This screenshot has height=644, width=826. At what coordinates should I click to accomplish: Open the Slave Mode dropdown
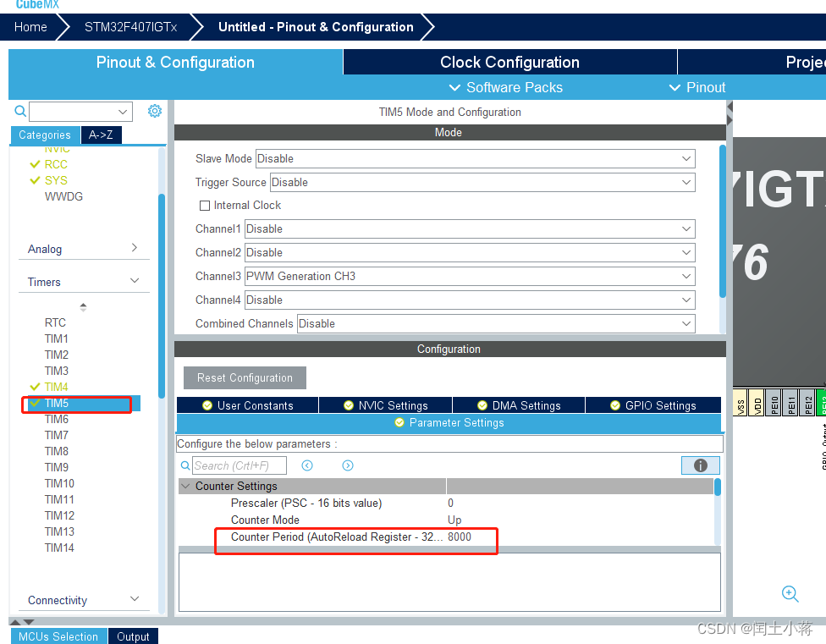pos(475,158)
